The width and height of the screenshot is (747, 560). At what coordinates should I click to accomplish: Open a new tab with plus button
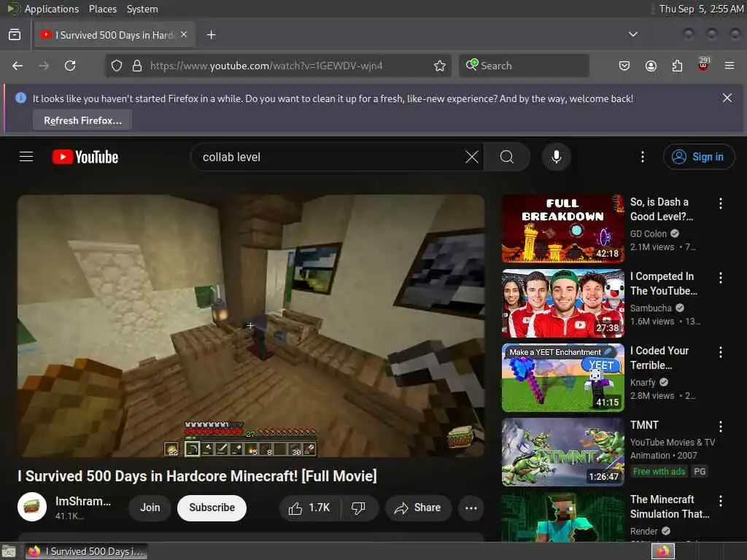click(211, 35)
